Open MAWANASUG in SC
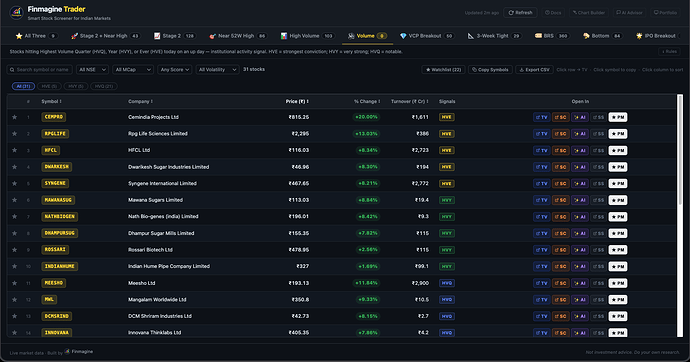 (x=561, y=200)
